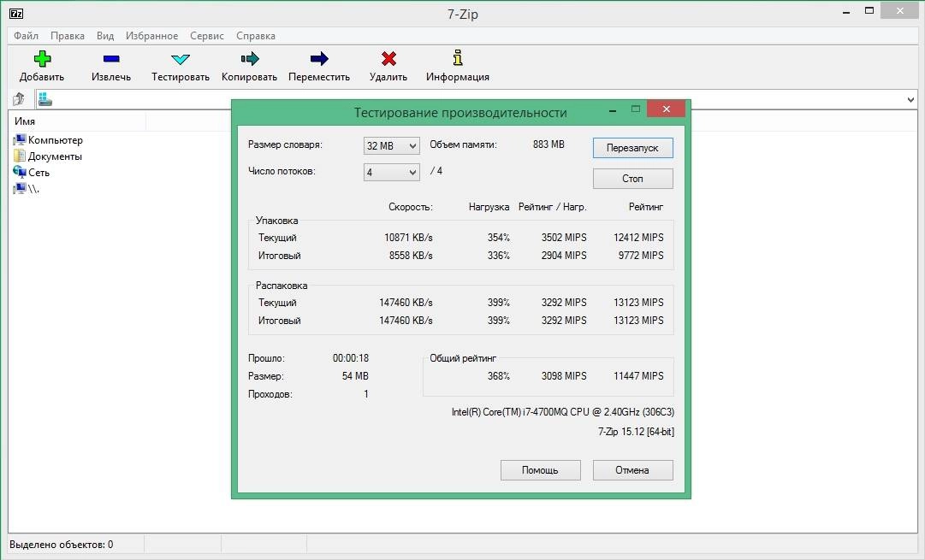Open the Сервис menu
This screenshot has width=925, height=560.
click(206, 36)
